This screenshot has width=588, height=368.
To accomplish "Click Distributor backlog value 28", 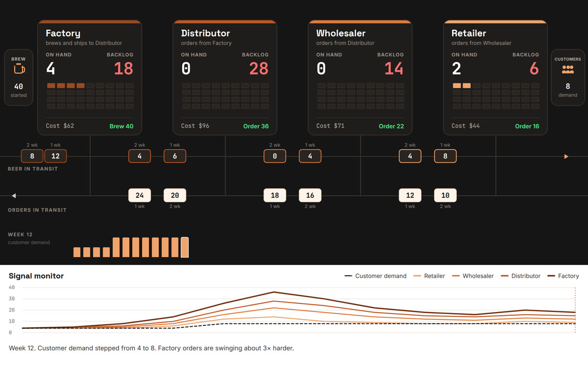I will coord(259,69).
